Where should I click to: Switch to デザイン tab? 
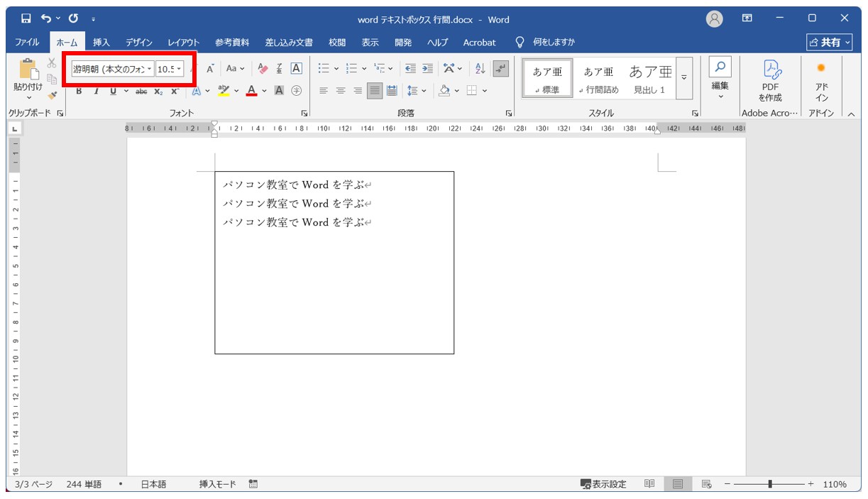coord(139,43)
